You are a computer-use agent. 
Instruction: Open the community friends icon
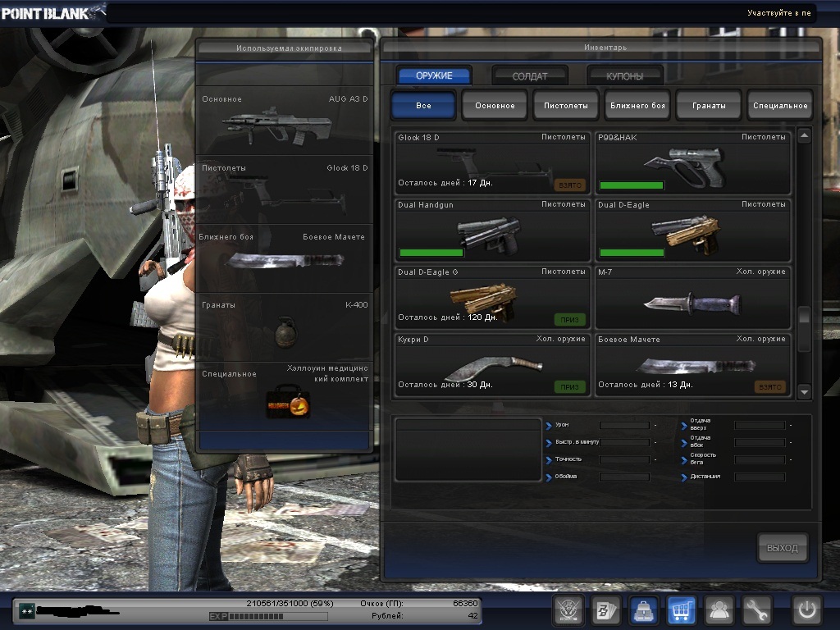click(x=719, y=609)
